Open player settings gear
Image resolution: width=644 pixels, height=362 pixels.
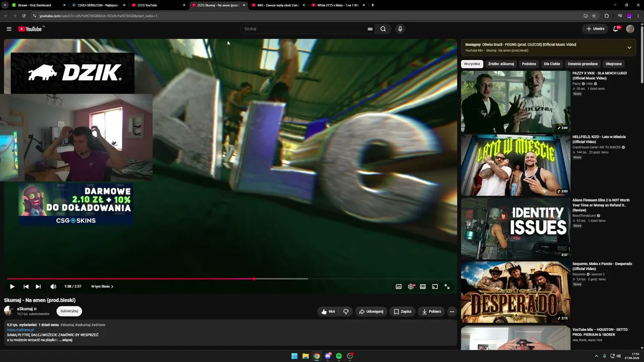411,287
